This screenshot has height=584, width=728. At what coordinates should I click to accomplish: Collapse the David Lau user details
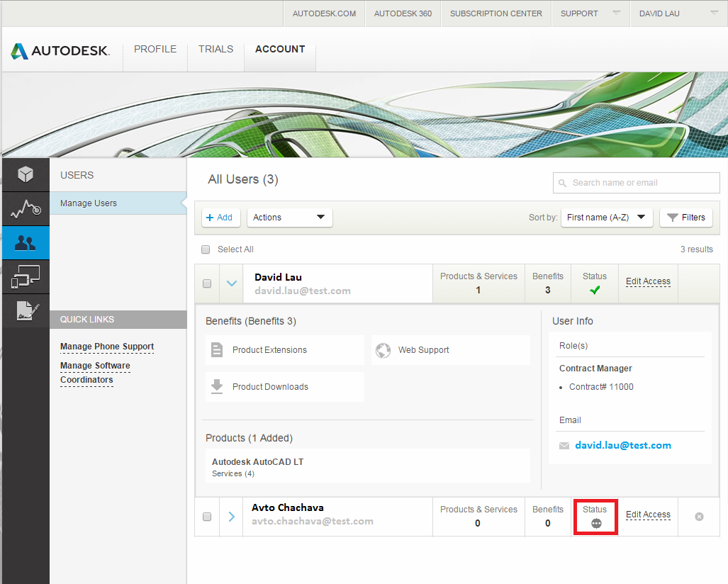pyautogui.click(x=232, y=283)
